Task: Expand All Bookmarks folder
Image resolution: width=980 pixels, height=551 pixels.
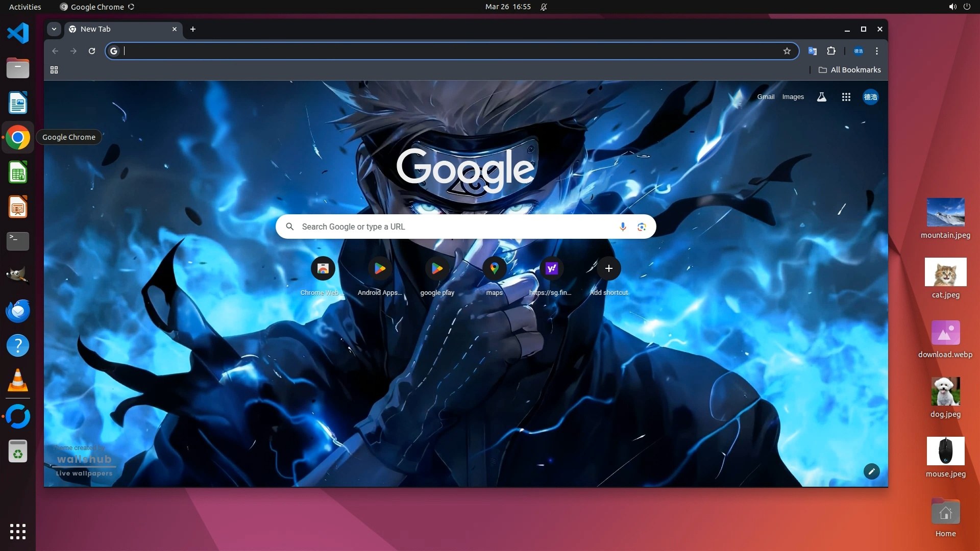Action: click(849, 70)
